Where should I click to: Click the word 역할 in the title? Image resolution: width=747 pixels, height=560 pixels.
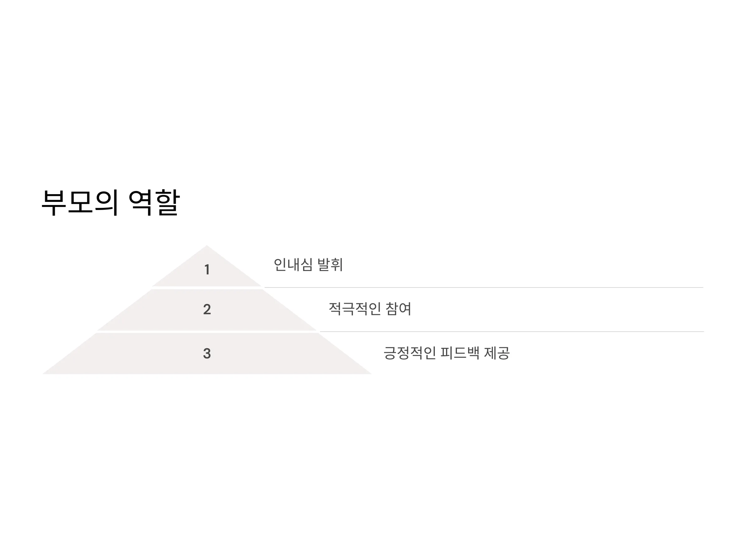click(154, 203)
